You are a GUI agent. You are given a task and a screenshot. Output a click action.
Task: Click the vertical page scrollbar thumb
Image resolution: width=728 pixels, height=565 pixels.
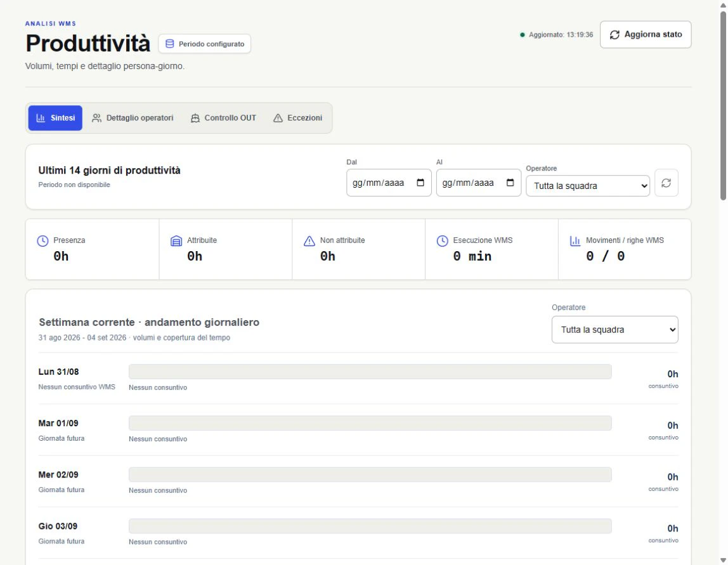pos(724,106)
